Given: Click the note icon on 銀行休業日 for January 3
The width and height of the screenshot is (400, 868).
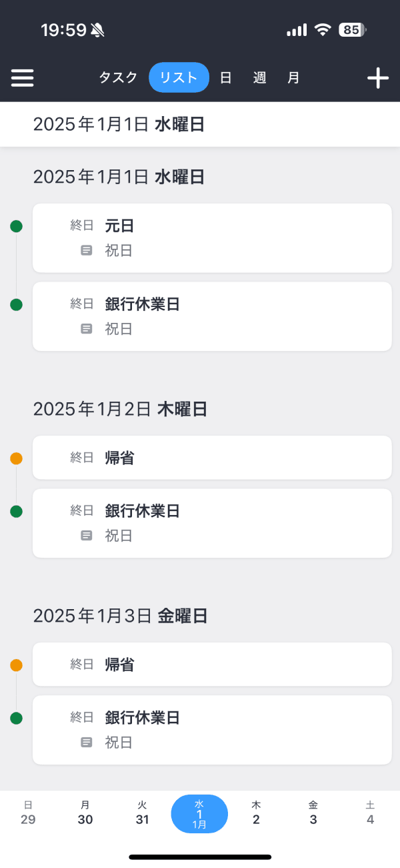Looking at the screenshot, I should [85, 743].
